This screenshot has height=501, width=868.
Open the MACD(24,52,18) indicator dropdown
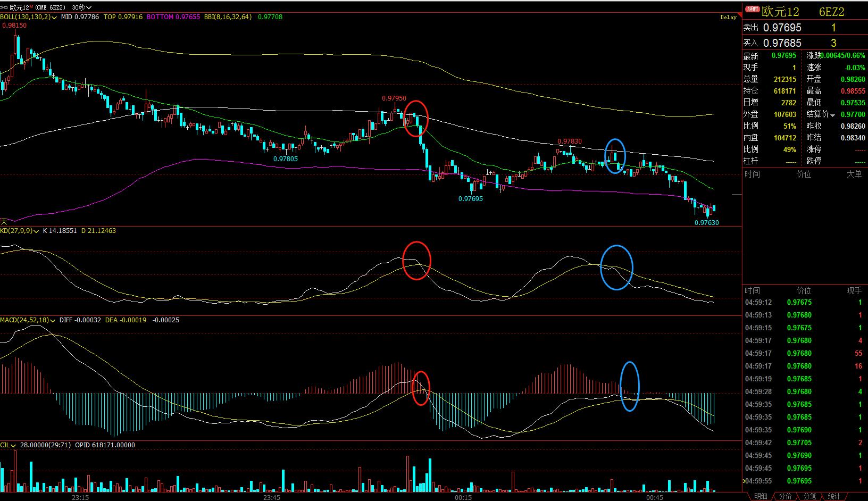pyautogui.click(x=53, y=321)
